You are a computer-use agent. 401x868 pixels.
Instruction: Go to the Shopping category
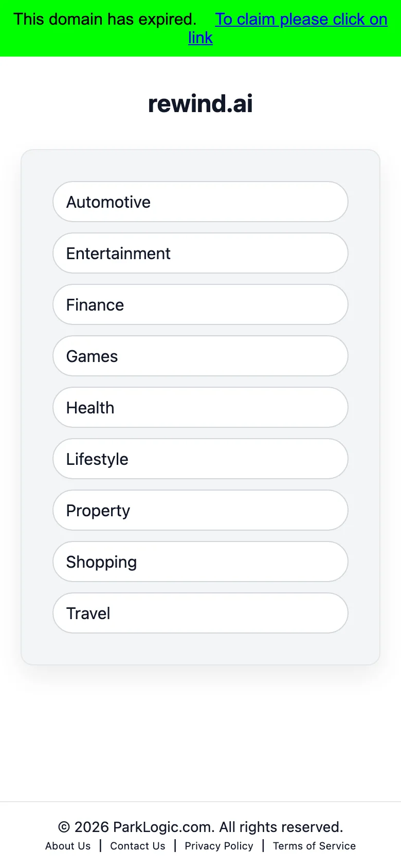tap(200, 562)
